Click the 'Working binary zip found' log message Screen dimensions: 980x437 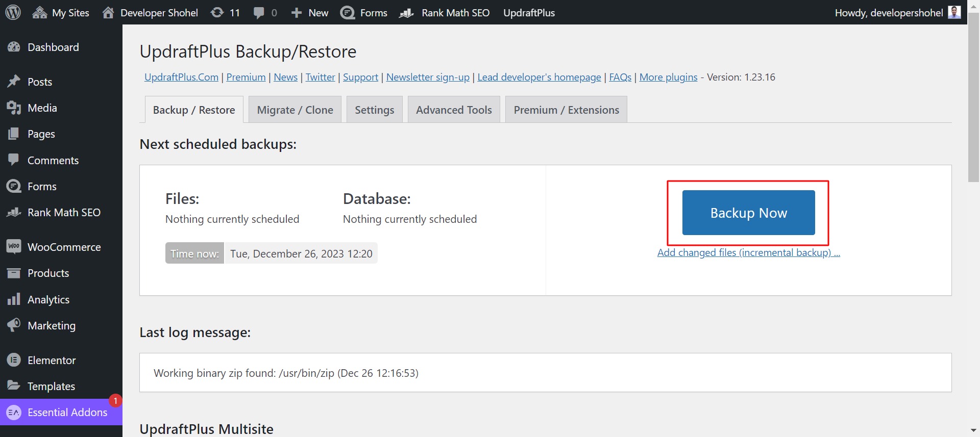click(x=286, y=373)
